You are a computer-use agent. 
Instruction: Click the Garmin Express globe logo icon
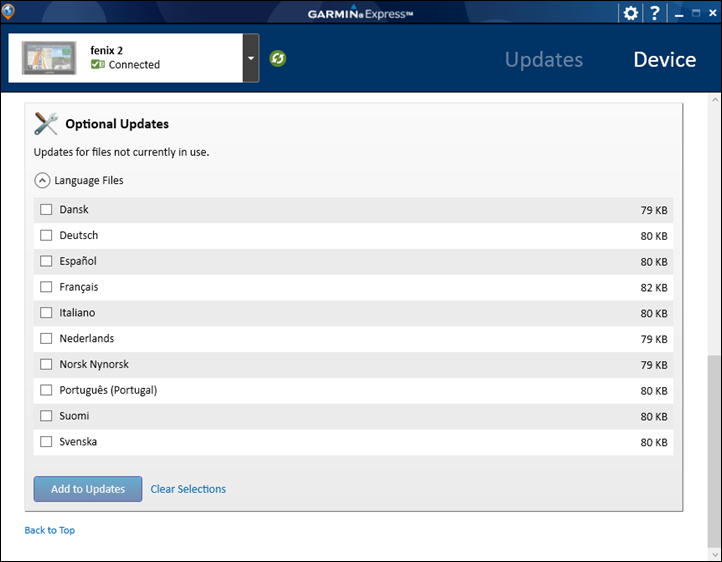pyautogui.click(x=7, y=11)
